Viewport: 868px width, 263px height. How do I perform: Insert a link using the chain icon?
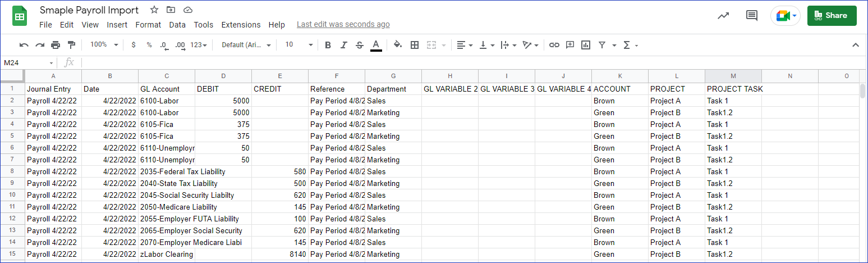(554, 45)
